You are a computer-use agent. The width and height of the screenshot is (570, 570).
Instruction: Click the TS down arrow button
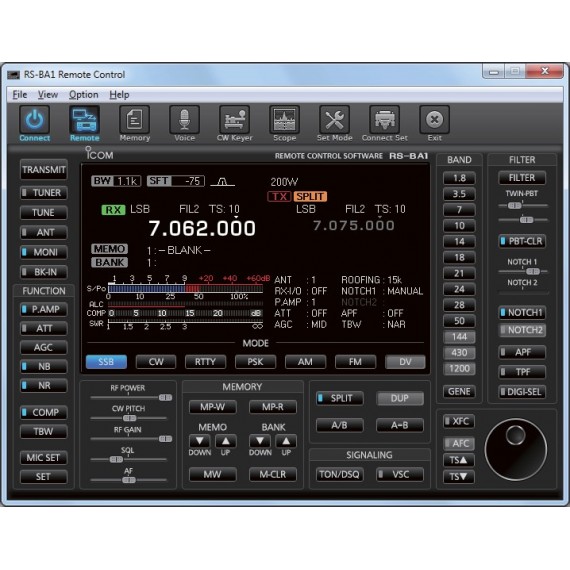coord(459,477)
